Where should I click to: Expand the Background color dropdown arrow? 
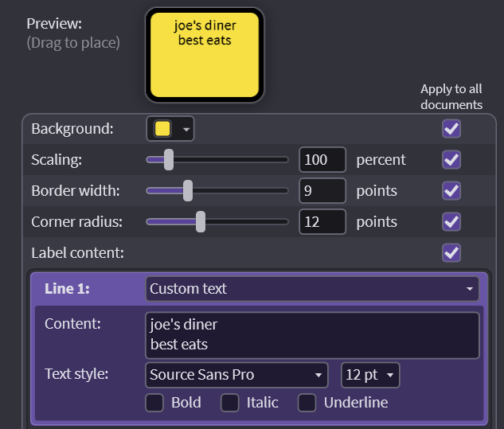click(186, 129)
